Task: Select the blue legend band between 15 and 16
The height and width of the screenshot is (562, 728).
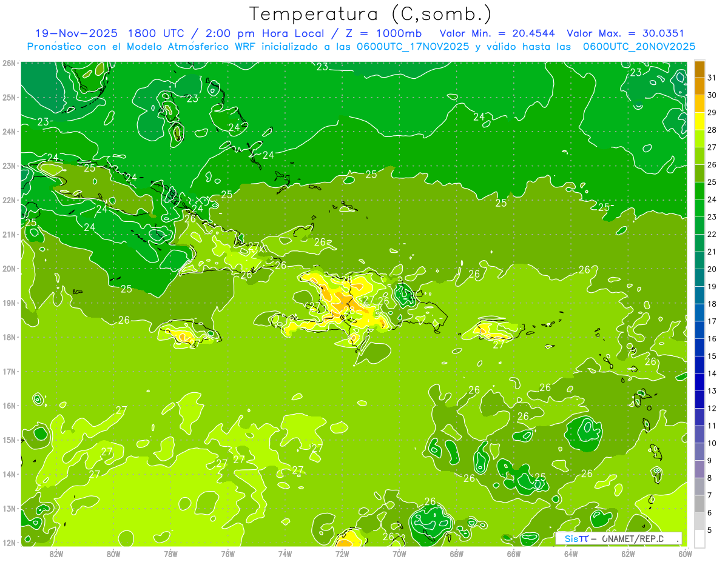Action: [x=699, y=347]
